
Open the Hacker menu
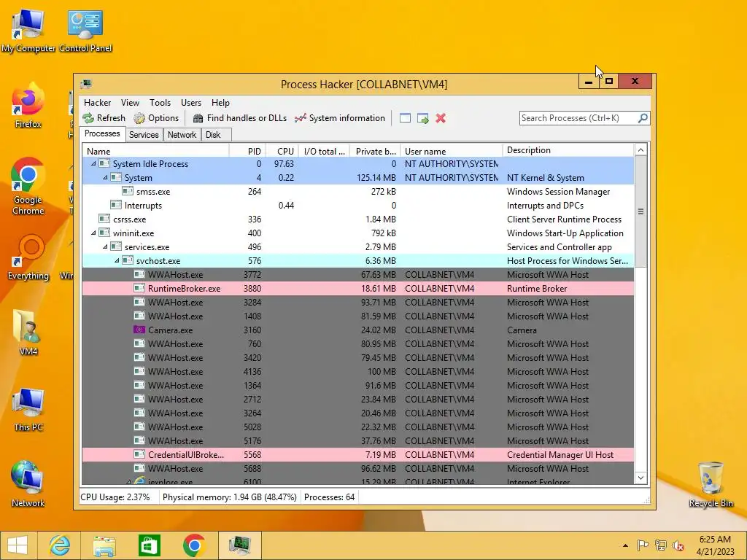coord(97,102)
